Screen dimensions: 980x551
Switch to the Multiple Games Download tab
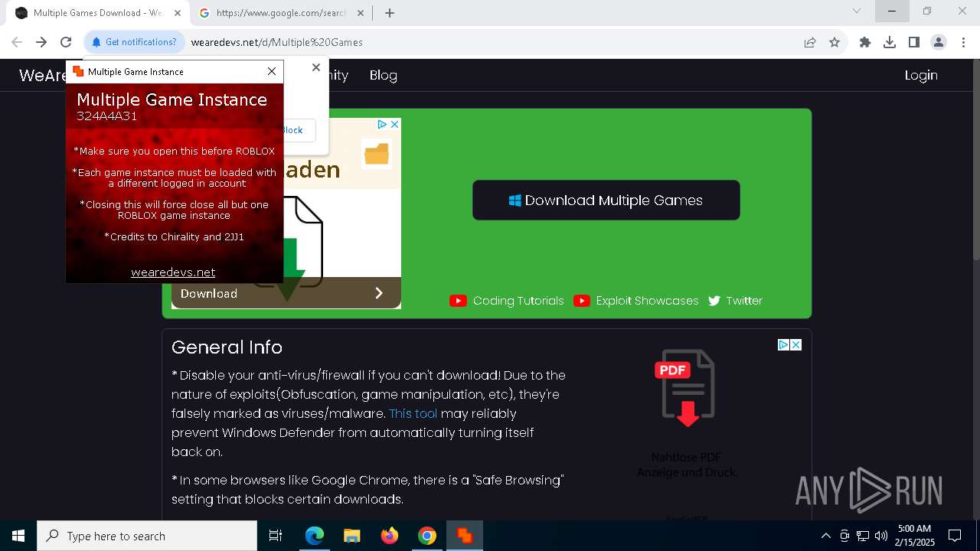click(x=97, y=13)
